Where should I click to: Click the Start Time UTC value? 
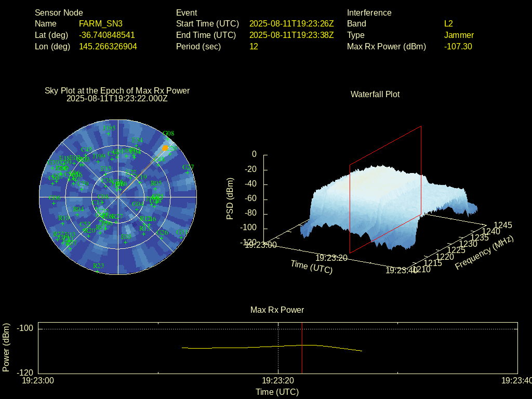[291, 24]
